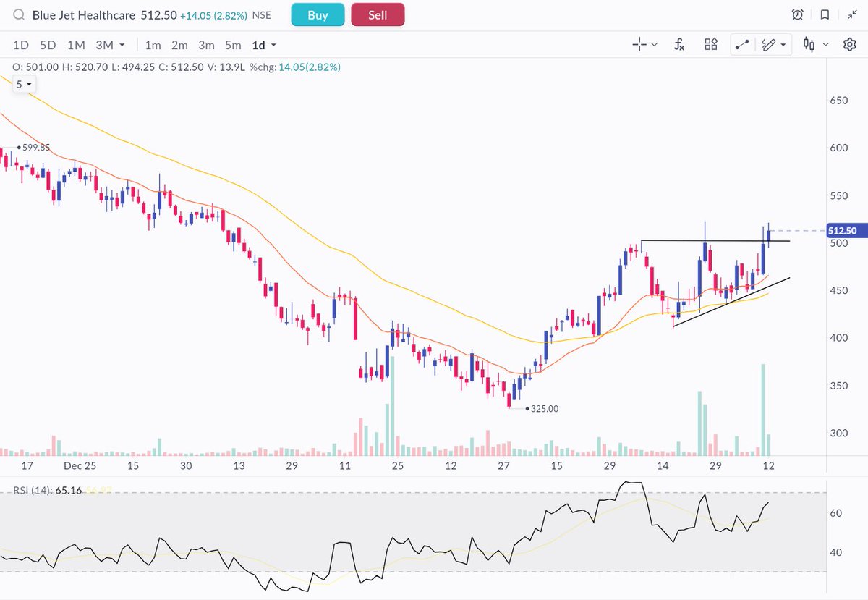Switch to the 1m interval
Image resolution: width=868 pixels, height=600 pixels.
click(153, 45)
